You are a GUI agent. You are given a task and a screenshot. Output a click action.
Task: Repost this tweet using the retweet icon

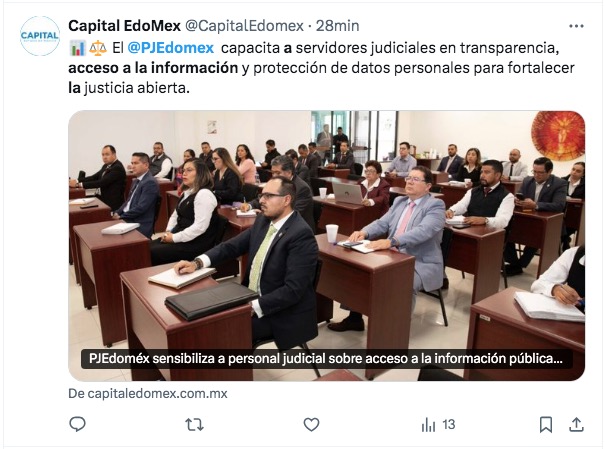tap(194, 425)
